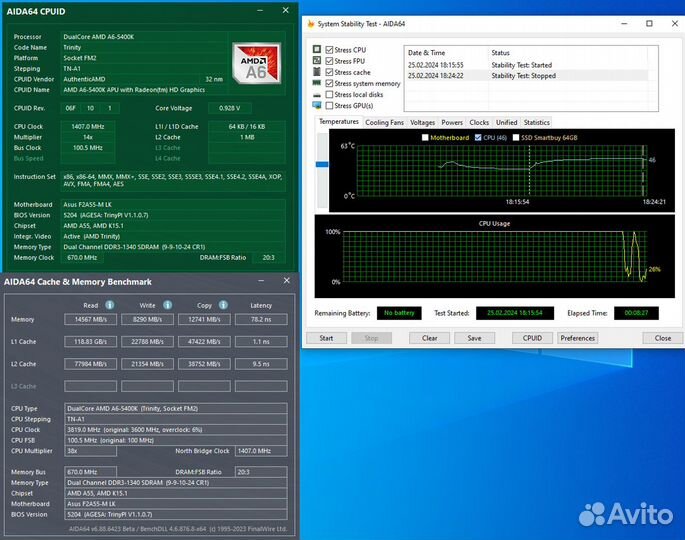Click the FPU icon beside Stress FPU
685x540 pixels.
coord(317,60)
